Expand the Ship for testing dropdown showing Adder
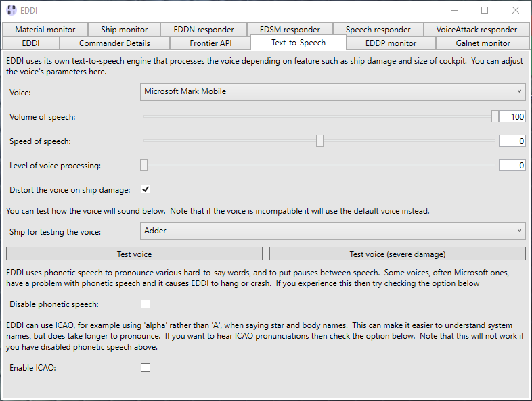 click(x=333, y=231)
